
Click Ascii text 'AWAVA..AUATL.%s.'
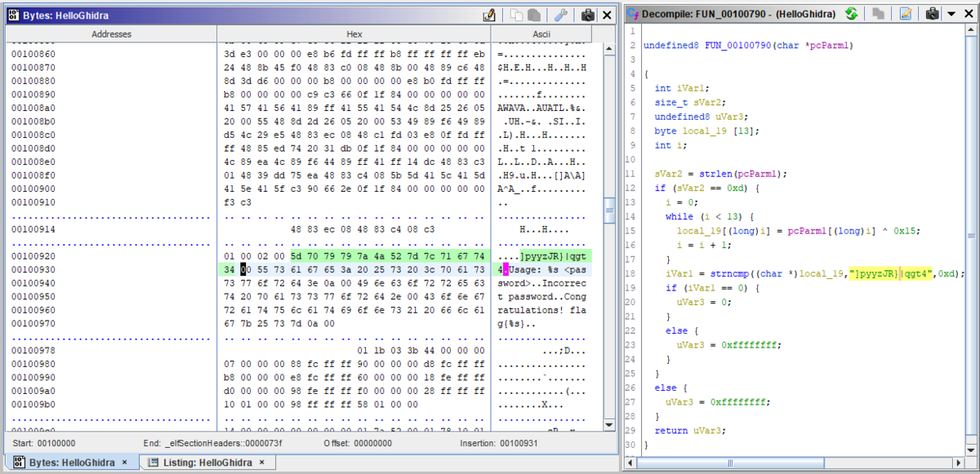[x=542, y=108]
